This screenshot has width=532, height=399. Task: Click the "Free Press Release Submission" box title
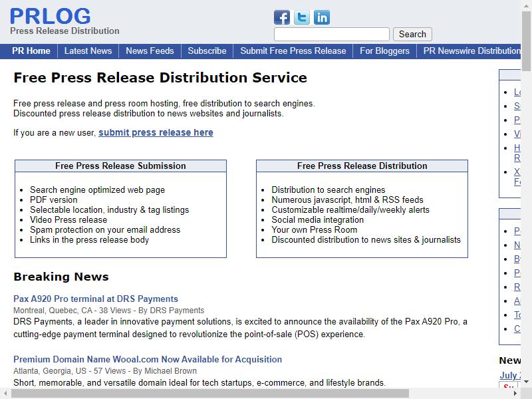click(120, 166)
